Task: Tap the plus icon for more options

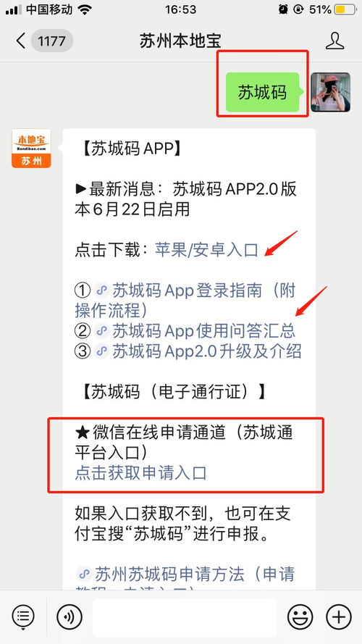Action: click(339, 617)
